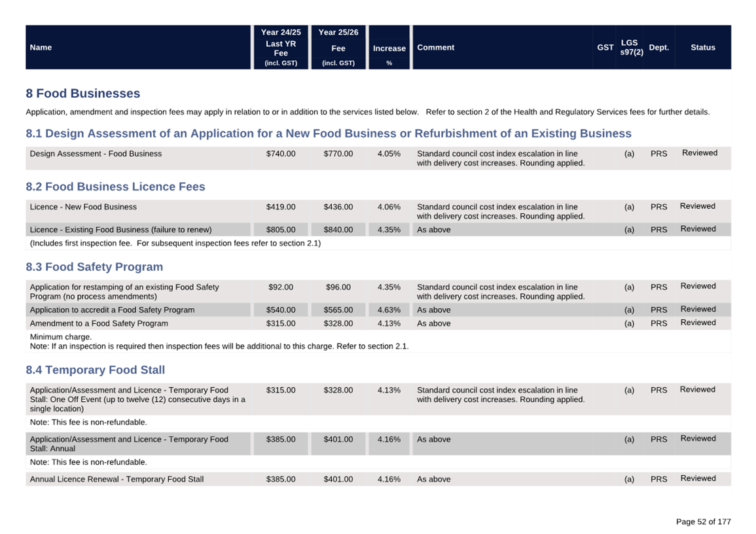Screen dimensions: 756x534
Task: Click the LGS s97(2) column header
Action: (x=631, y=48)
